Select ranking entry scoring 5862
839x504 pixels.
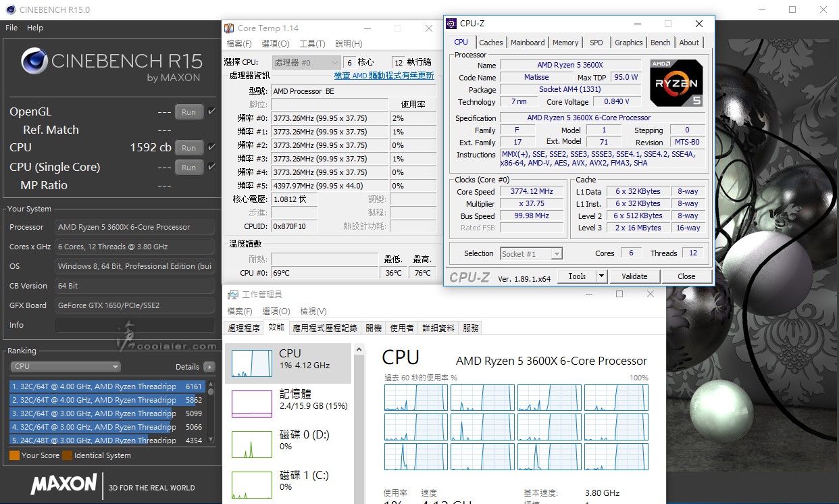click(x=108, y=400)
